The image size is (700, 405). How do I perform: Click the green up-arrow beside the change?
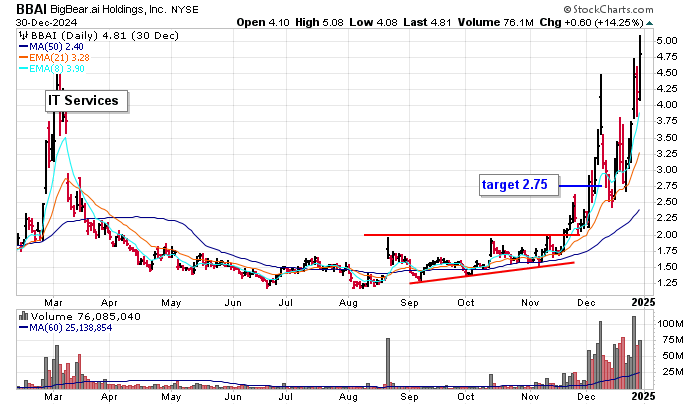(650, 23)
